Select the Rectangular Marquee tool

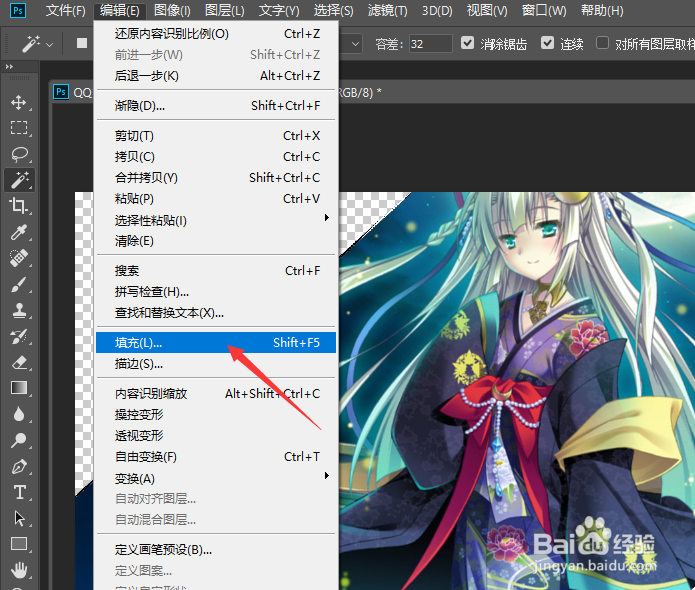[x=19, y=128]
